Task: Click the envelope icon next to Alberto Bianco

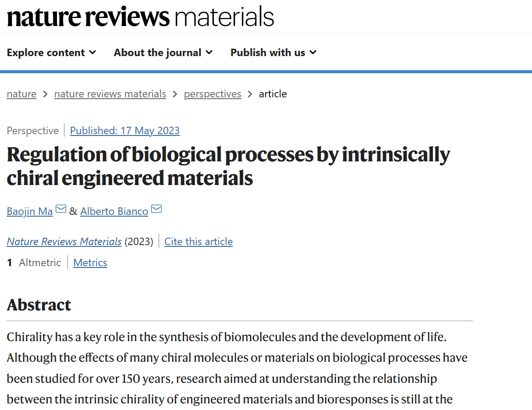Action: [x=156, y=209]
